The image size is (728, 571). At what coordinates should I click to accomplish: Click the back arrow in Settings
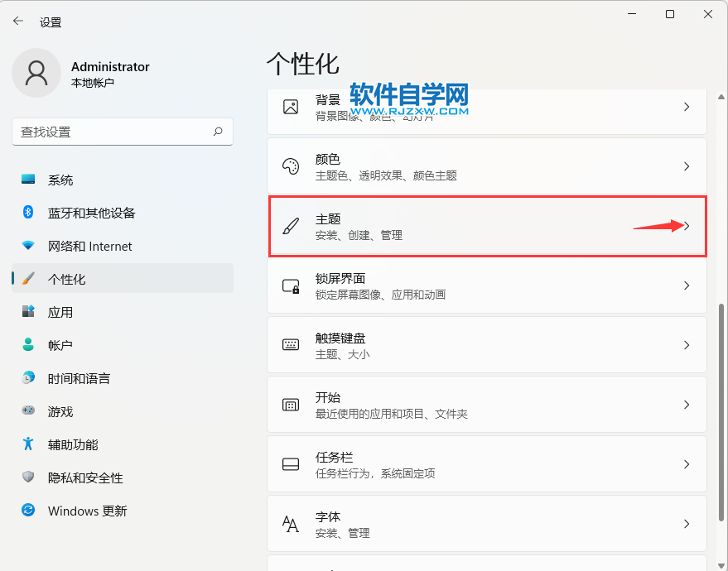(18, 22)
